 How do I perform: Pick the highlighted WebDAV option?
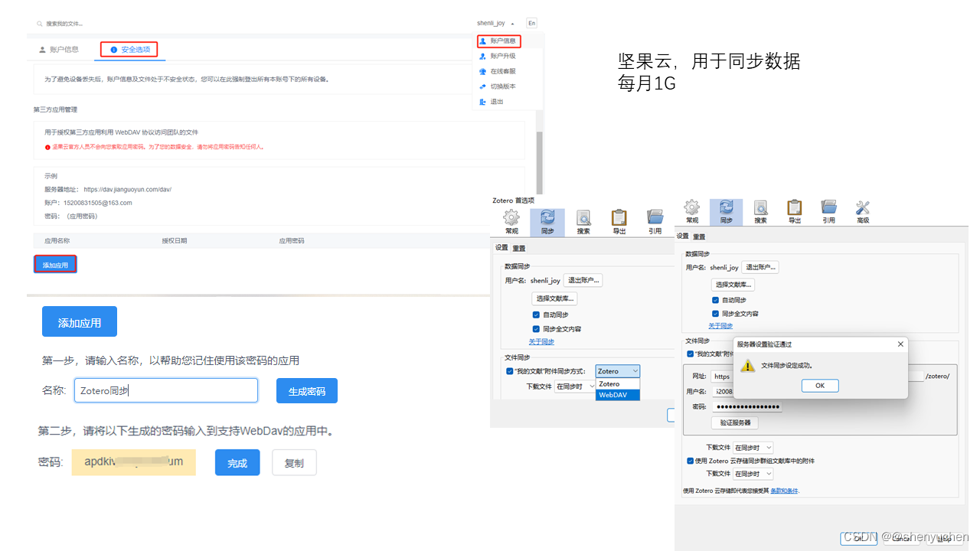[x=617, y=396]
